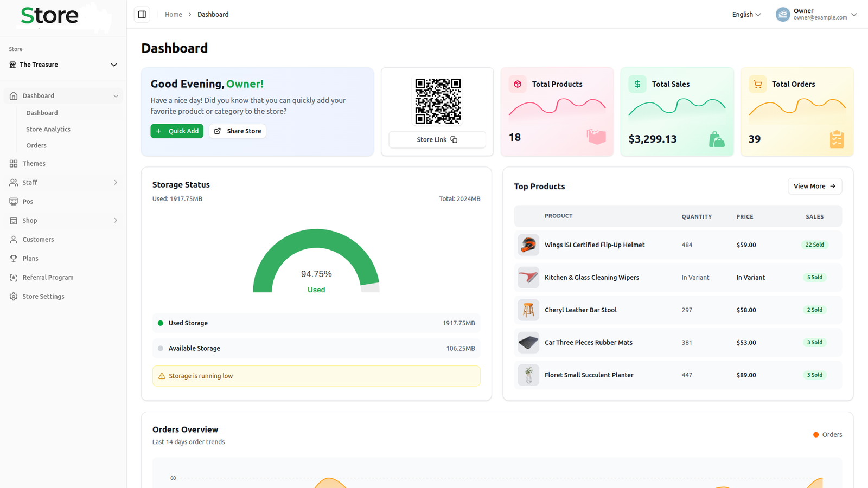This screenshot has height=488, width=868.
Task: Click View More for Top Products
Action: coord(814,186)
